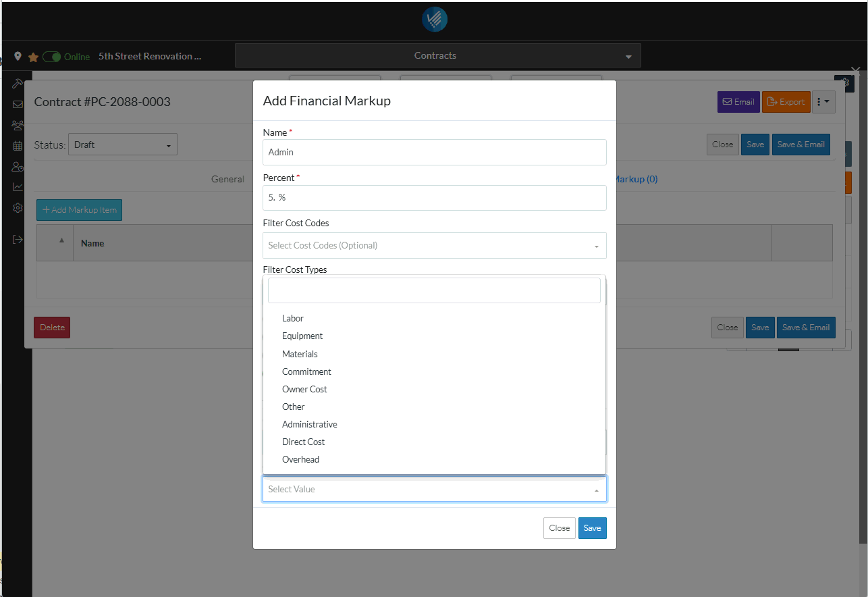
Task: Open the envelope mail sidebar icon
Action: pos(18,104)
